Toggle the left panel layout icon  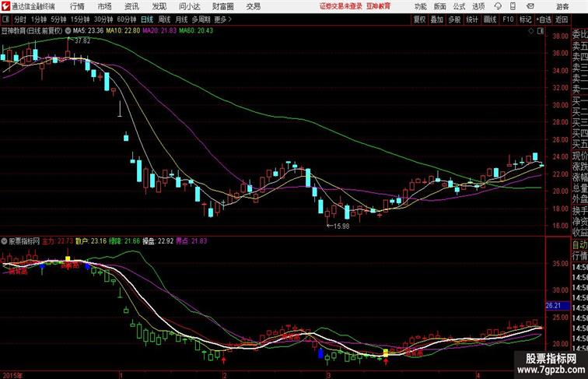pos(5,19)
